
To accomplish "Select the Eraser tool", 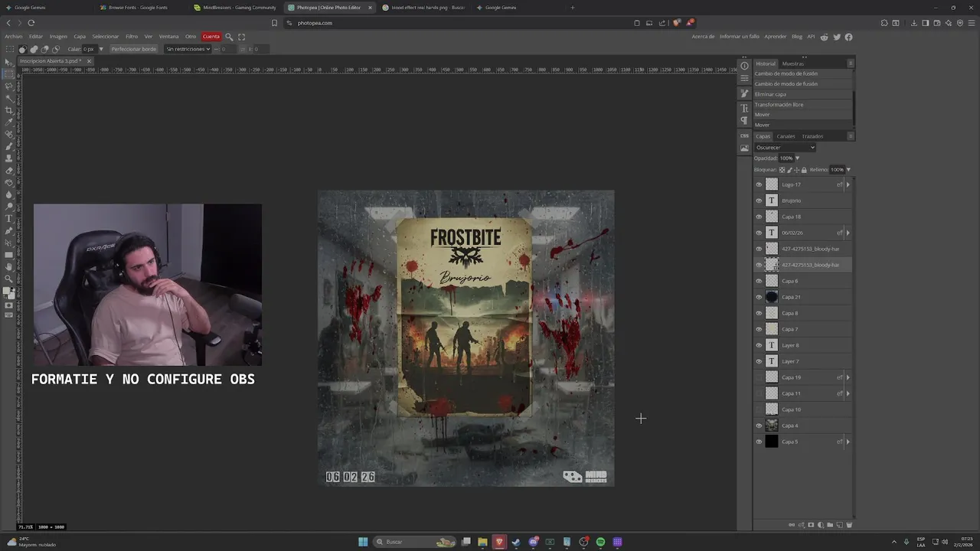I will point(9,171).
